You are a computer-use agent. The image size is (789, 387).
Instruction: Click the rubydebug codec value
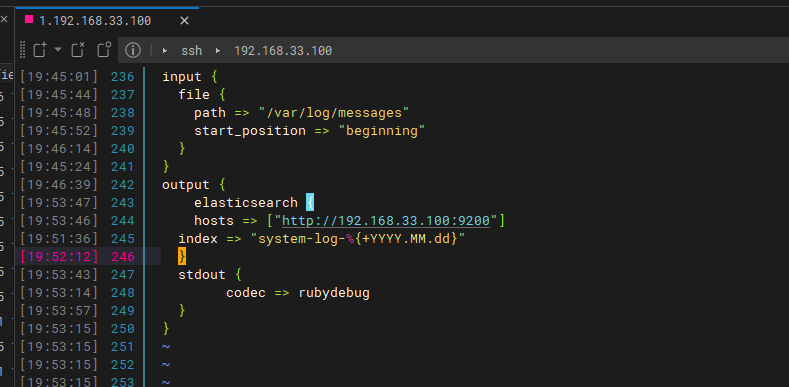[334, 293]
